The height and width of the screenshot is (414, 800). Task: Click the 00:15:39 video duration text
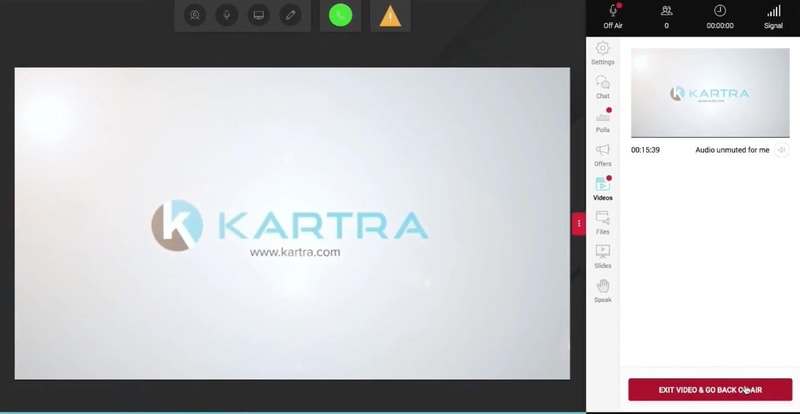pyautogui.click(x=645, y=150)
